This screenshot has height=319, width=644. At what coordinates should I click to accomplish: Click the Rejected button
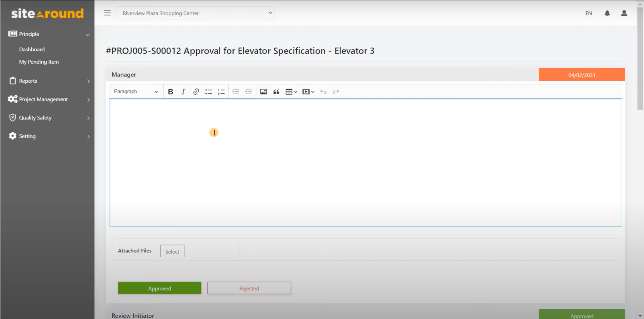point(249,288)
